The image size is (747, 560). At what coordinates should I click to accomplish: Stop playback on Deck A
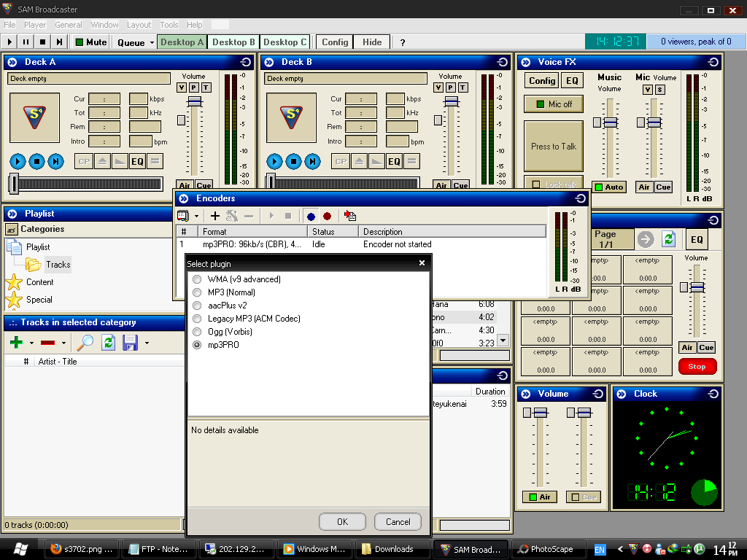36,161
